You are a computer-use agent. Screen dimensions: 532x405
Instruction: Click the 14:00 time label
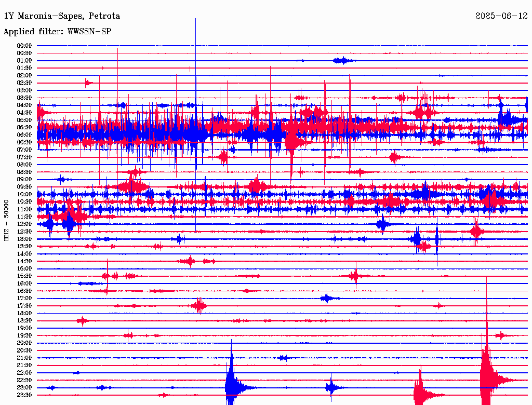click(x=24, y=254)
